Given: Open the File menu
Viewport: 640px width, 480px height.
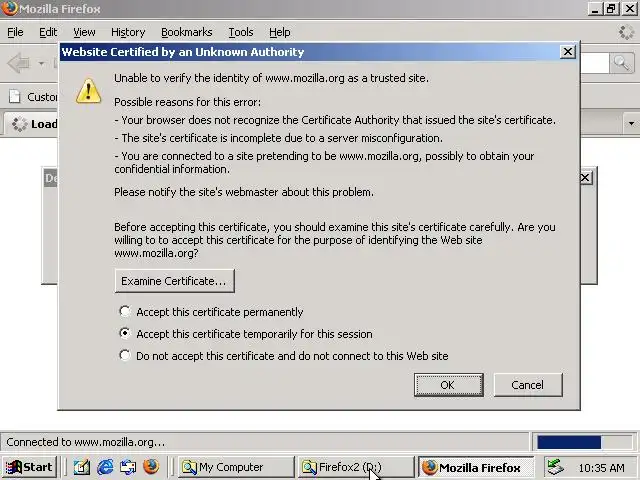Looking at the screenshot, I should pos(15,32).
